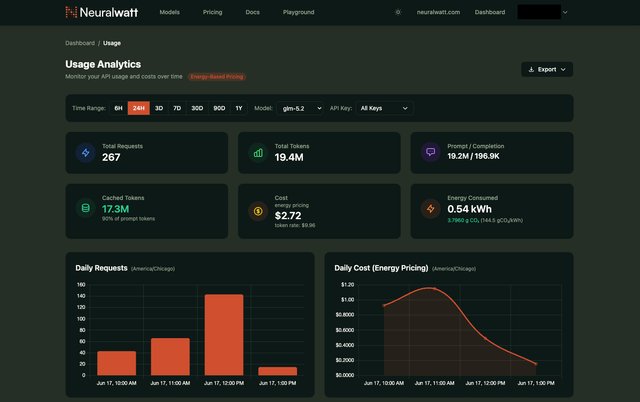Screen dimensions: 640x402
Task: Click the 1:00 PM point on cost line
Action: coord(536,364)
